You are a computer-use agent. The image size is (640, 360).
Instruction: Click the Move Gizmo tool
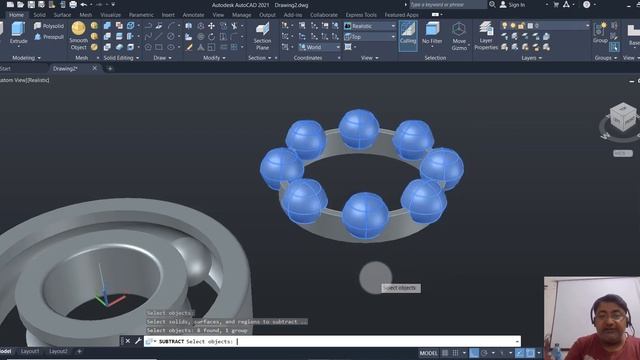coord(459,36)
